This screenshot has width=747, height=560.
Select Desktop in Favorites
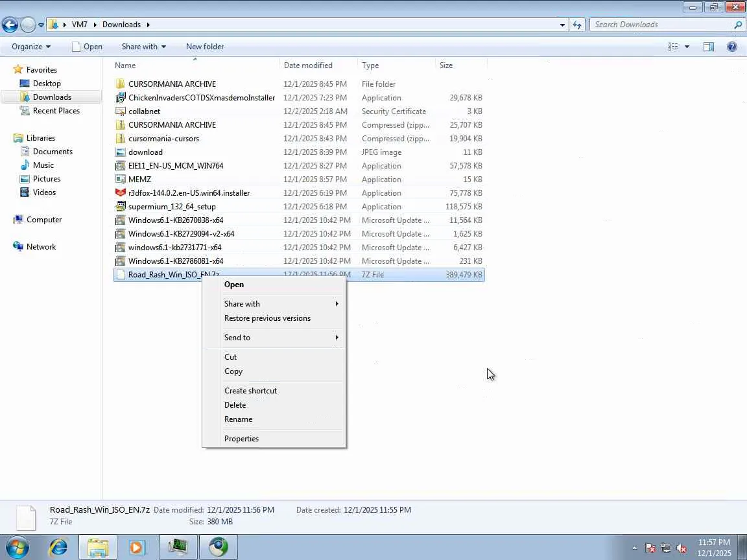point(47,84)
